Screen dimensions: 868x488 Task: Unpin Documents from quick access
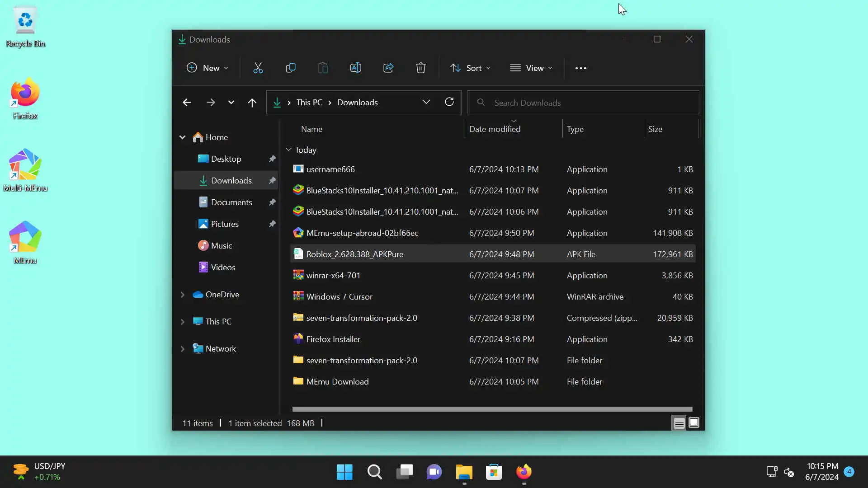(272, 202)
